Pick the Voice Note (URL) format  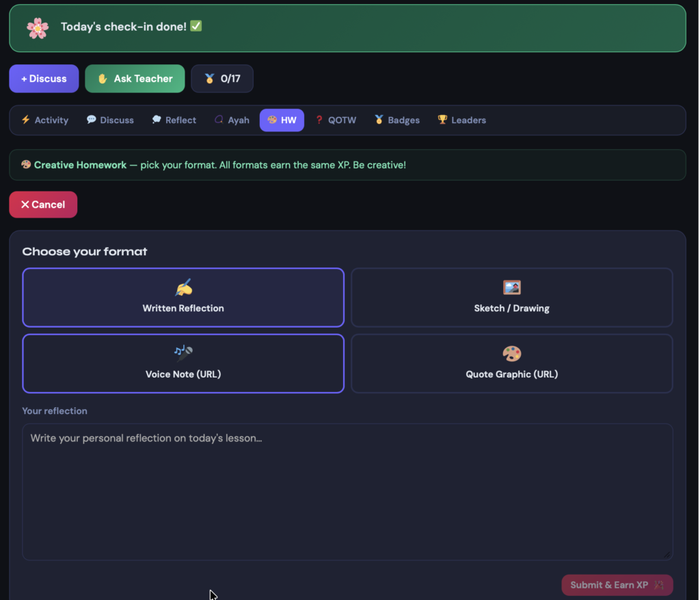[183, 364]
